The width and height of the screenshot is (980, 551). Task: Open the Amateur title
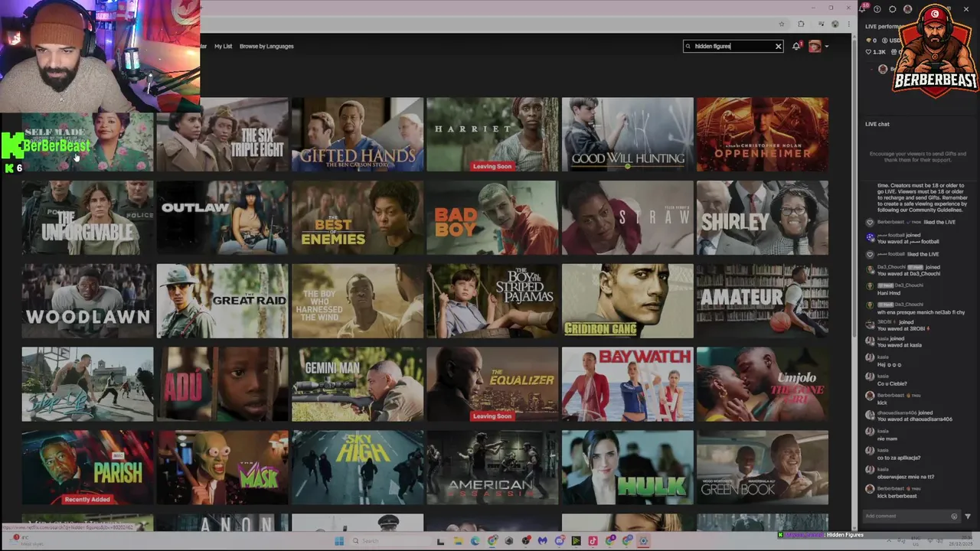coord(763,301)
